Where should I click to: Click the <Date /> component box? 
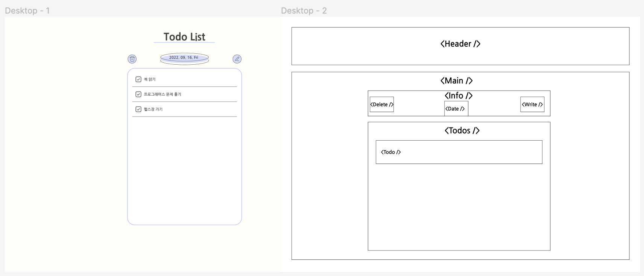[x=456, y=109]
